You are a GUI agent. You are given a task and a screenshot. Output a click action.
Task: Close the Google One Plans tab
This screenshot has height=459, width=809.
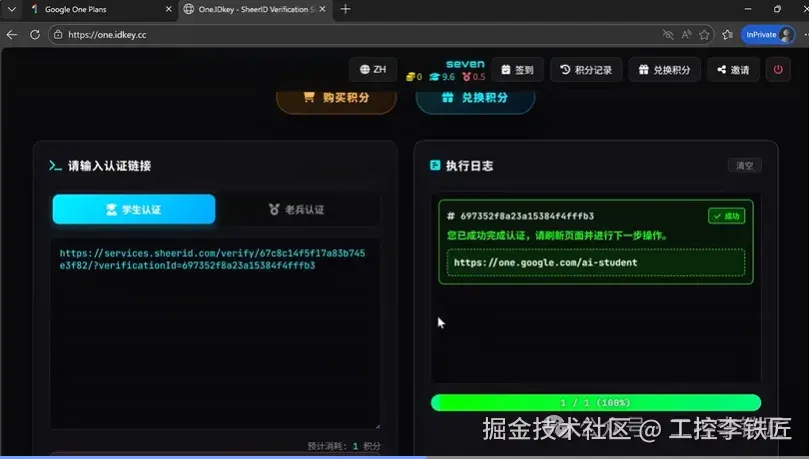(x=168, y=9)
